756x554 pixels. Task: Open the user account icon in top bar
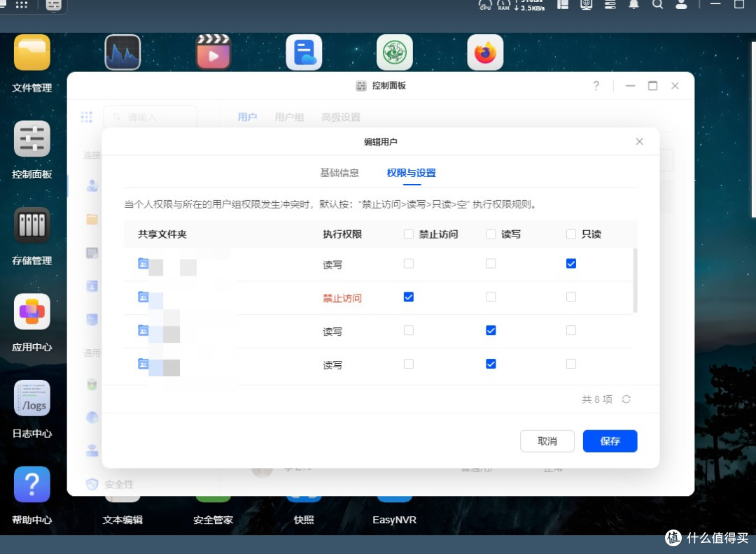[x=681, y=5]
